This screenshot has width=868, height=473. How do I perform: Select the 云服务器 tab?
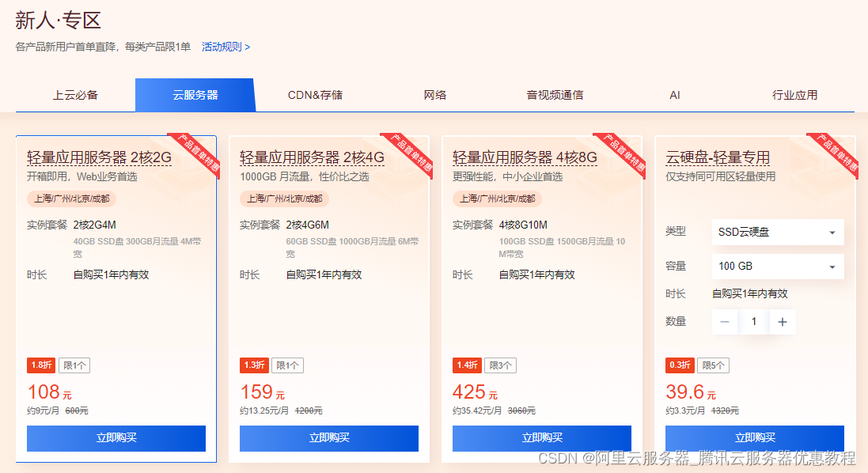[195, 95]
